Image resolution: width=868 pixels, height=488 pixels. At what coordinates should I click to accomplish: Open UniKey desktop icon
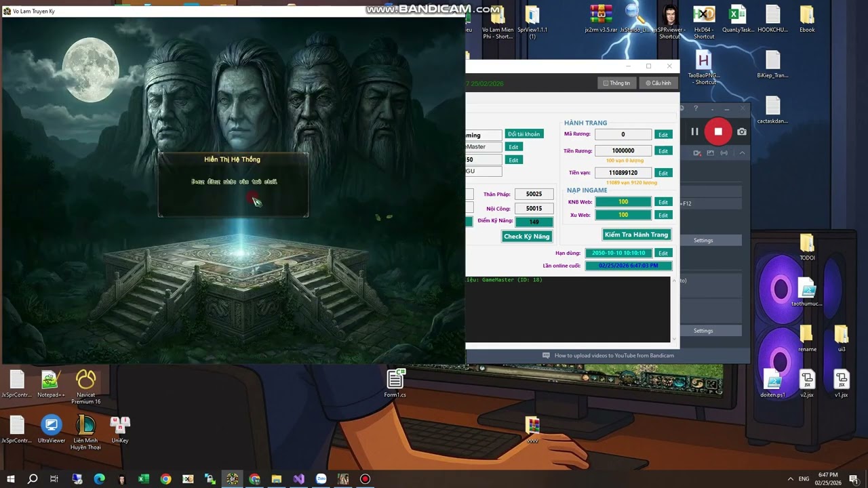point(120,430)
